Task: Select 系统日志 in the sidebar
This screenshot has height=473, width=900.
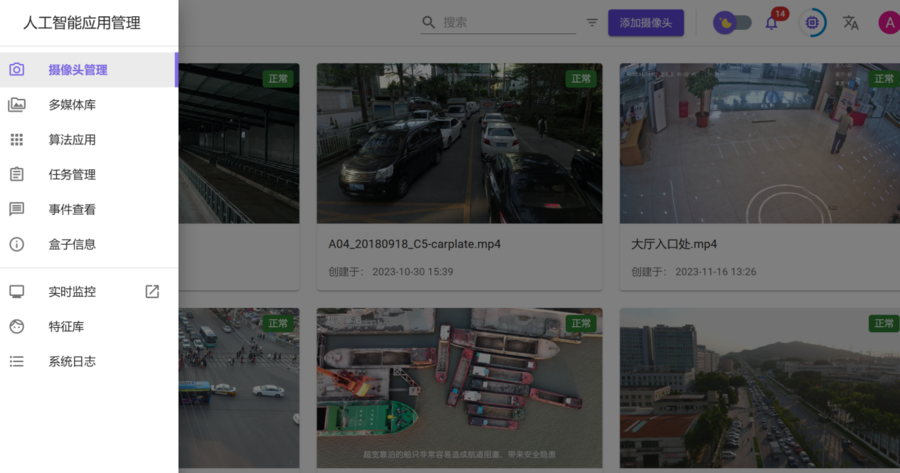Action: [x=72, y=362]
